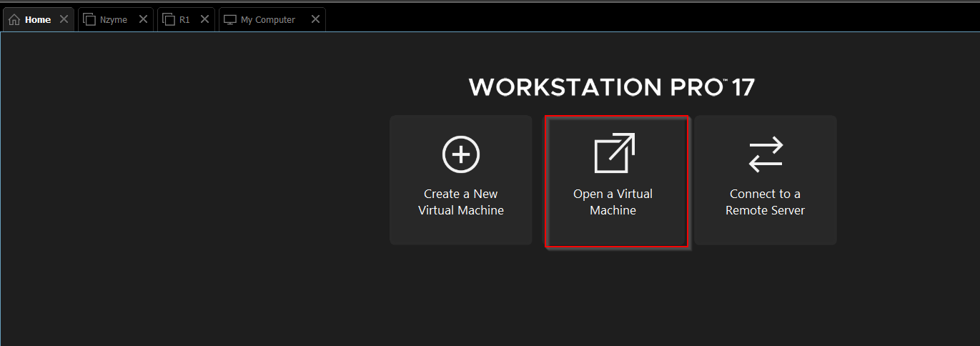Image resolution: width=980 pixels, height=346 pixels.
Task: Click the remote server arrows icon
Action: 766,154
